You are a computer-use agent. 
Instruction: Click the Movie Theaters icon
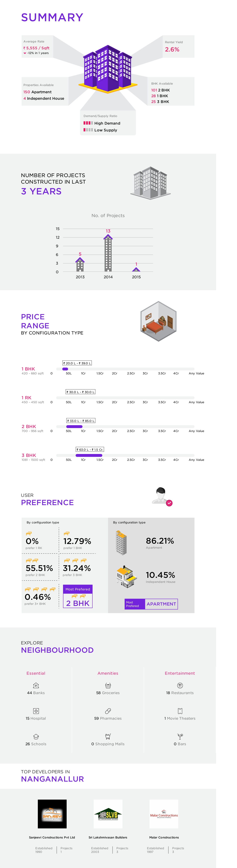tap(180, 711)
